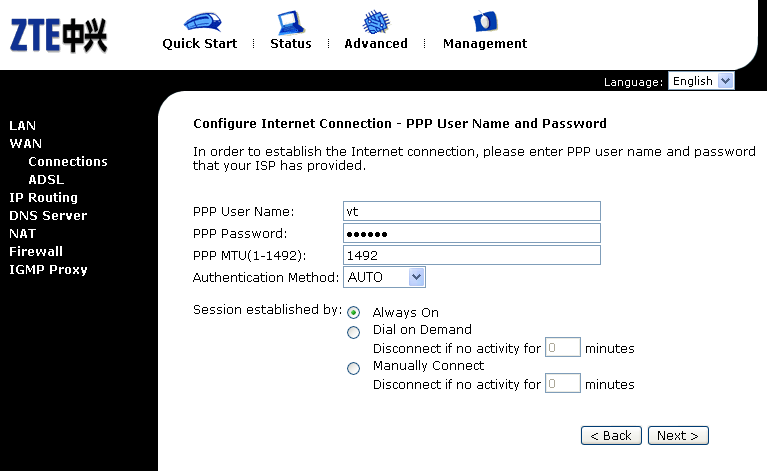
Task: Open the DNS Server page
Action: [48, 215]
